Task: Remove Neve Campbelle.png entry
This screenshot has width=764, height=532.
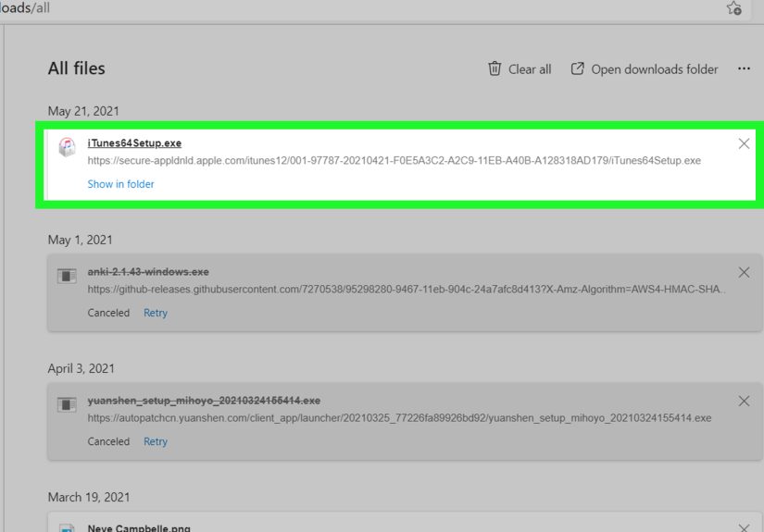Action: tap(744, 528)
